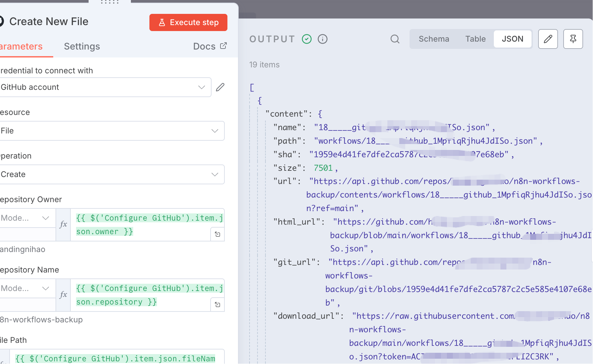Click the "download_url" JSON key
593x364 pixels.
click(x=306, y=316)
